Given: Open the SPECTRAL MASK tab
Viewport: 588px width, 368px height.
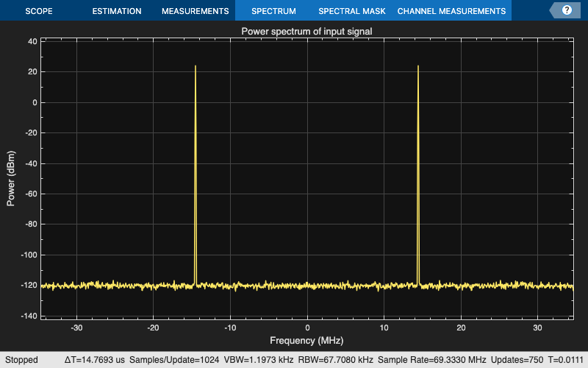Looking at the screenshot, I should (x=352, y=11).
